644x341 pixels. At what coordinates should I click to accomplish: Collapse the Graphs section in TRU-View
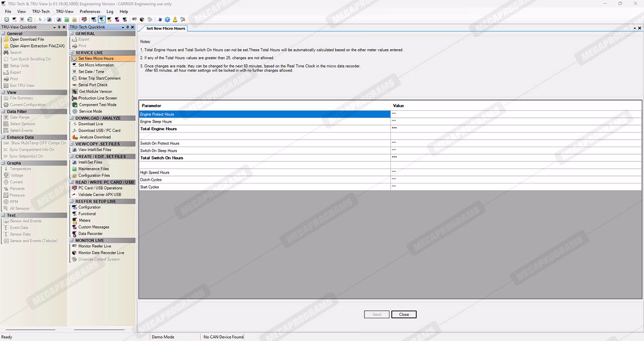coord(4,163)
